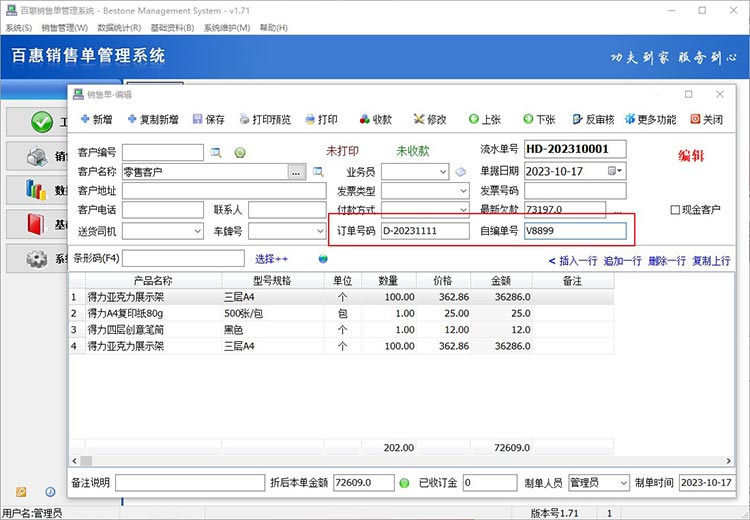
Task: Click the table's horizontal scrollbar left arrow
Action: pos(74,461)
